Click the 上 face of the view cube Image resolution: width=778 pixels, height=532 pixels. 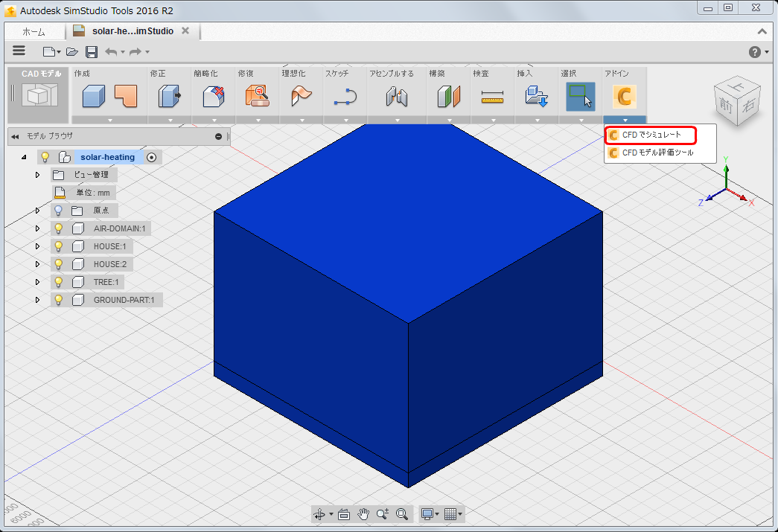[x=738, y=87]
